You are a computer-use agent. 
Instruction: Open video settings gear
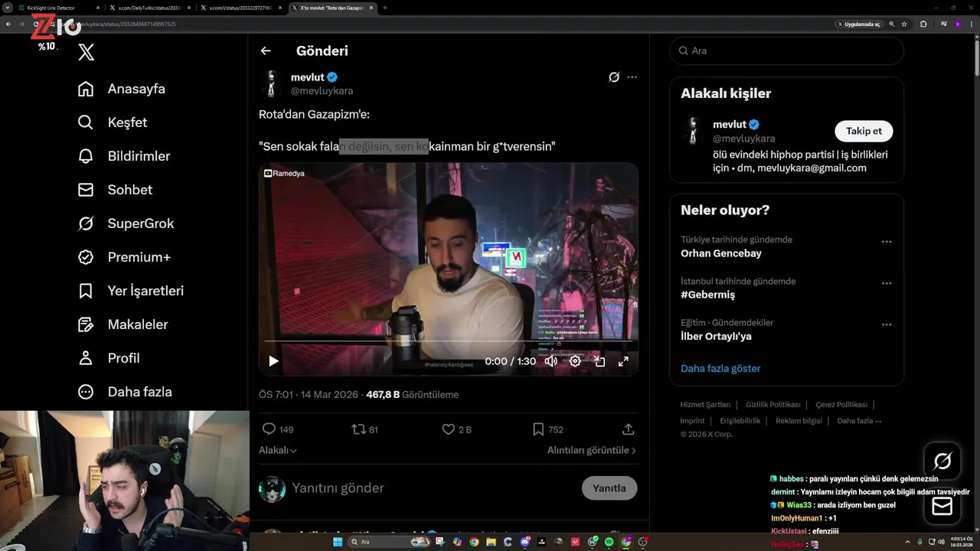click(575, 361)
